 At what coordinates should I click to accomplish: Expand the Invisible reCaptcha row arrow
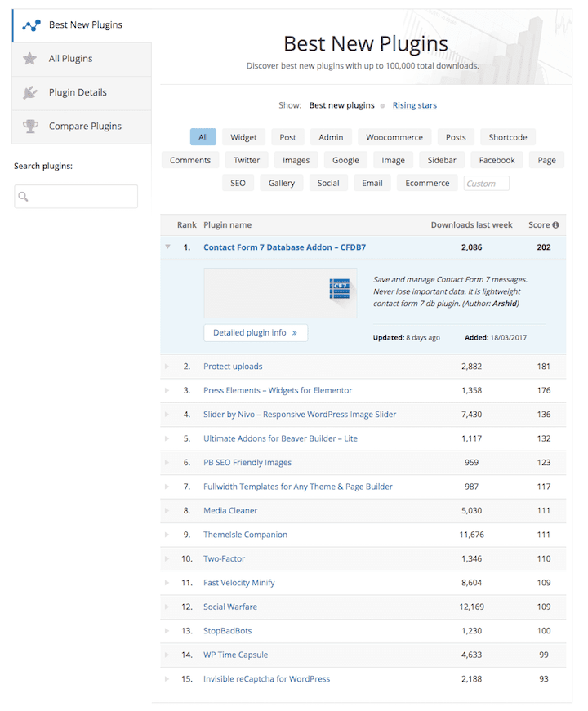click(167, 679)
